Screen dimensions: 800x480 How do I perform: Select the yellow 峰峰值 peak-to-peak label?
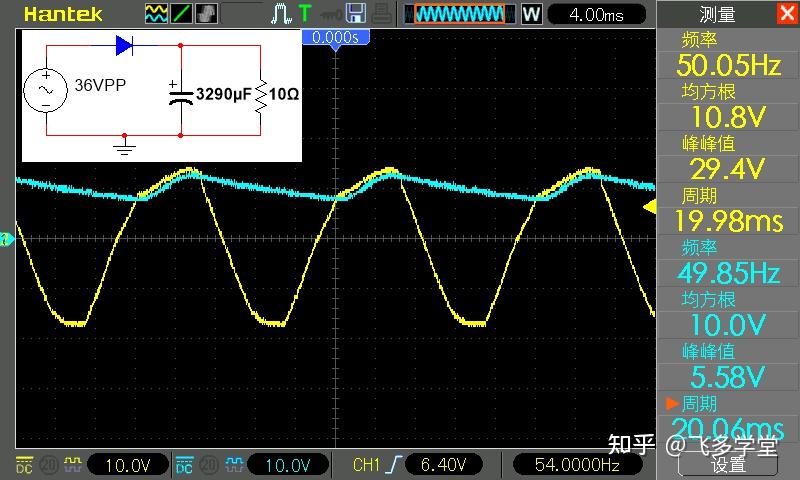(x=709, y=144)
